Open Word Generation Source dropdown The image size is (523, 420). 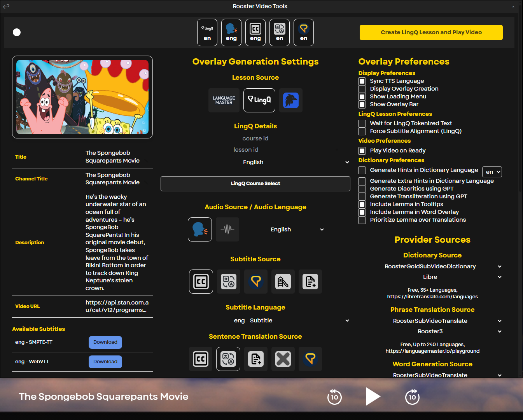432,375
